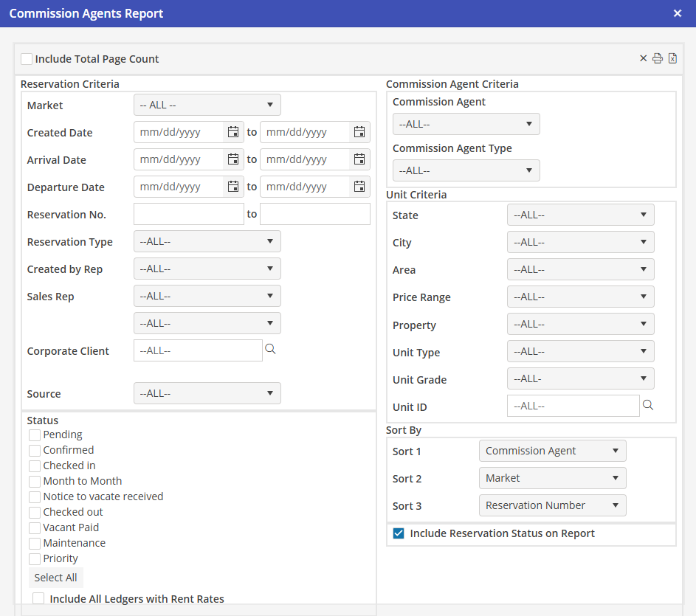
Task: Search Corporate Client with magnifier icon
Action: coord(270,350)
